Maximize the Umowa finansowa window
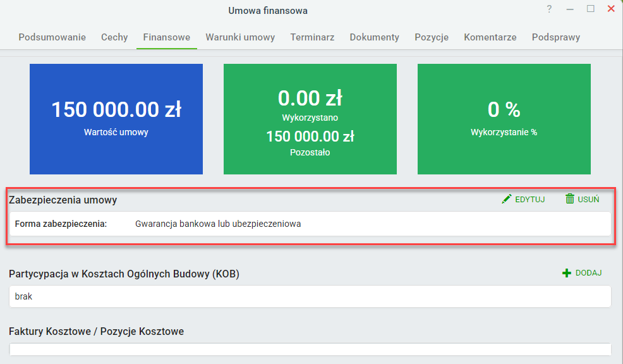Viewport: 623px width, 364px height. [591, 9]
